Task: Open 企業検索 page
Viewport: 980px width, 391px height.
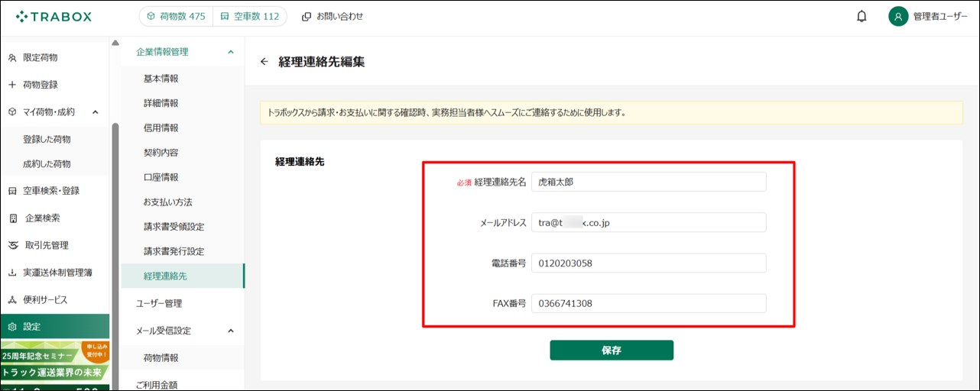Action: click(x=43, y=218)
